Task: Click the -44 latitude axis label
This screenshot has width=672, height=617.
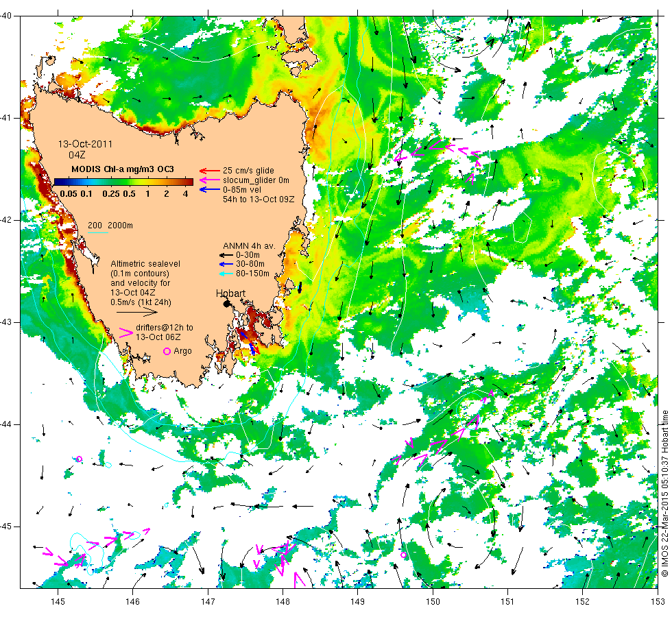Action: (6, 424)
